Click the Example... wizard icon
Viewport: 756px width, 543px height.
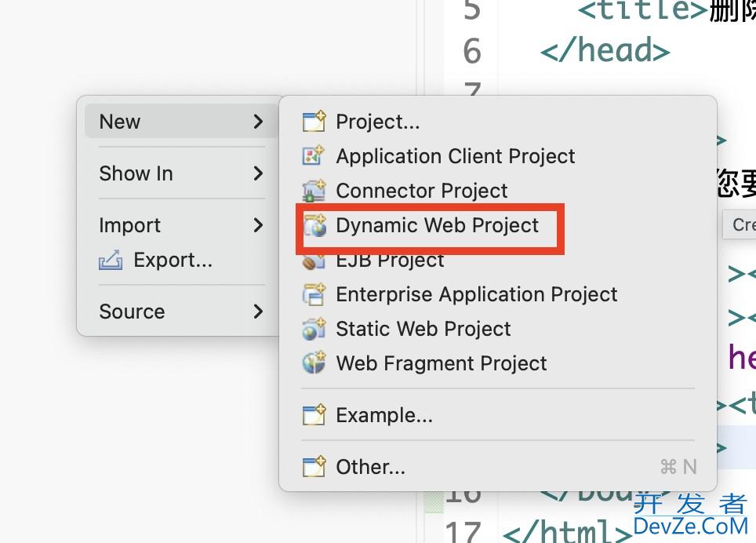coord(314,415)
